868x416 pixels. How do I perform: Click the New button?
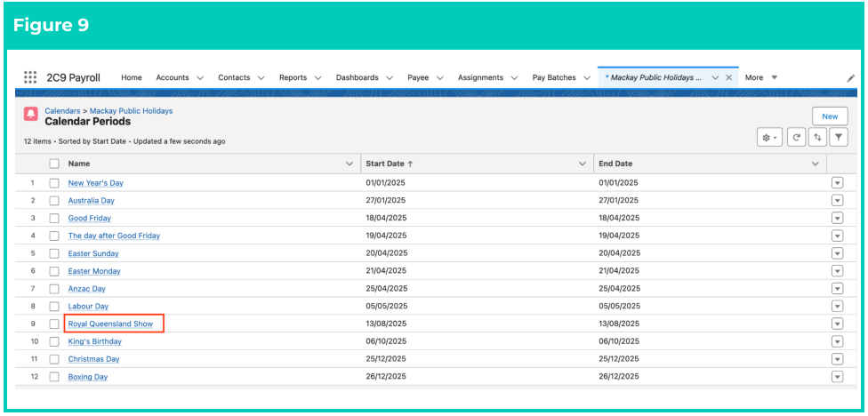click(x=830, y=116)
